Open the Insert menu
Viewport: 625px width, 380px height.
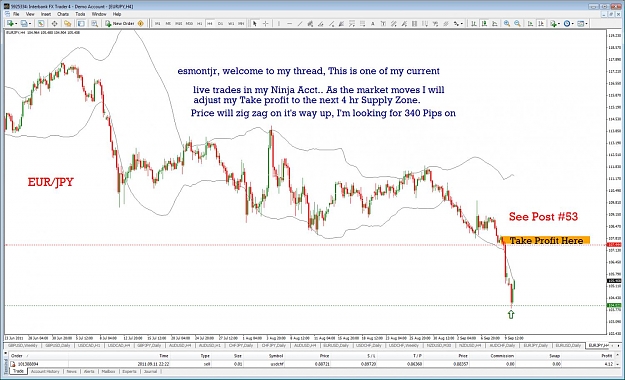coord(46,14)
